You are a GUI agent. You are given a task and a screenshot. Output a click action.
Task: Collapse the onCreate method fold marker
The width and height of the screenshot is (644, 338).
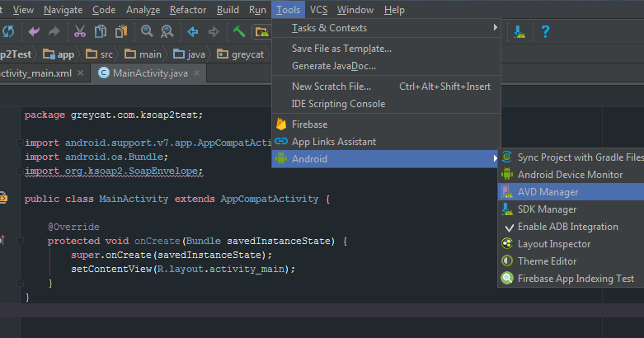click(x=20, y=241)
